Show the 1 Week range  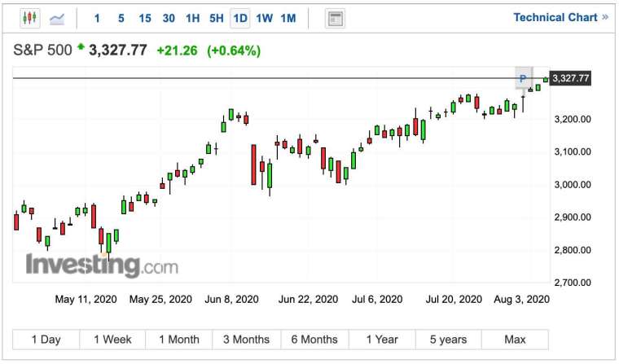pos(112,340)
